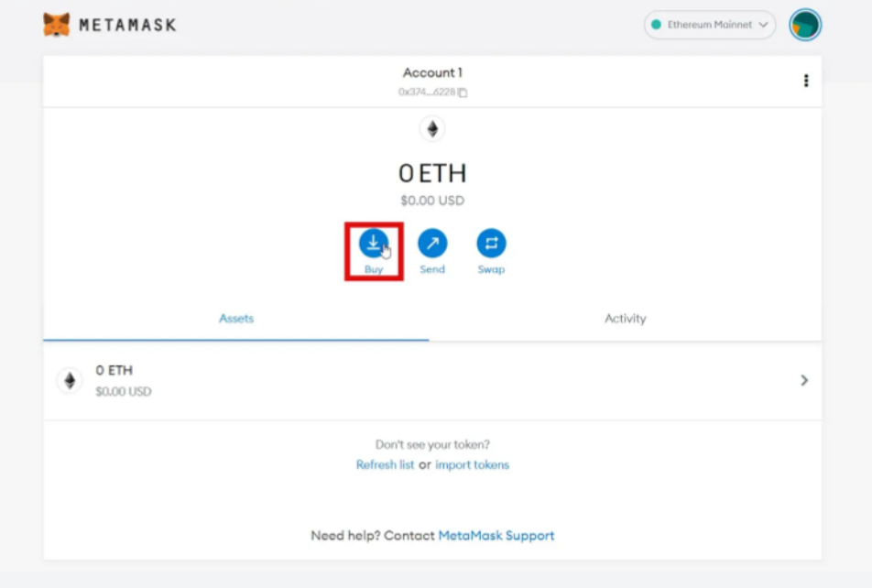Click the Swap icon

491,243
